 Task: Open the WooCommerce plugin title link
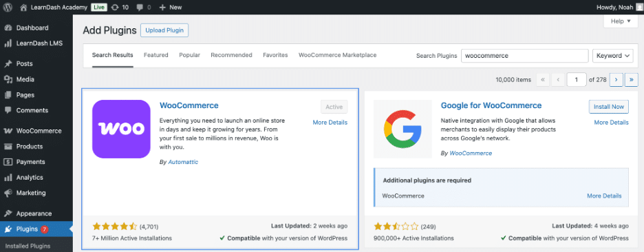[x=189, y=105]
